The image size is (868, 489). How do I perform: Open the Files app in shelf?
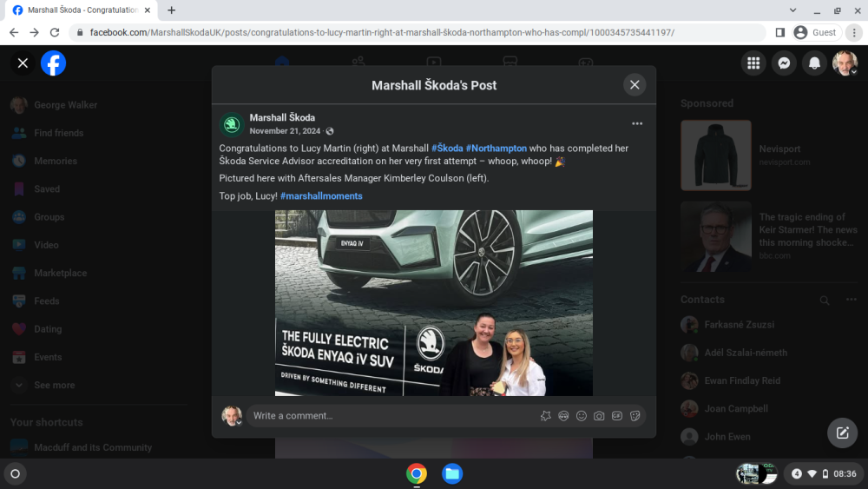coord(452,474)
